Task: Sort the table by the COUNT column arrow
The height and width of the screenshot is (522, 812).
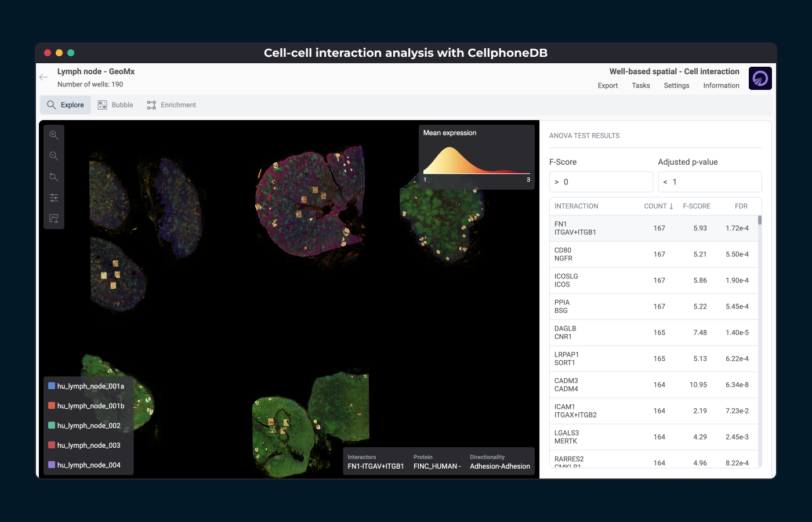Action: pos(671,206)
